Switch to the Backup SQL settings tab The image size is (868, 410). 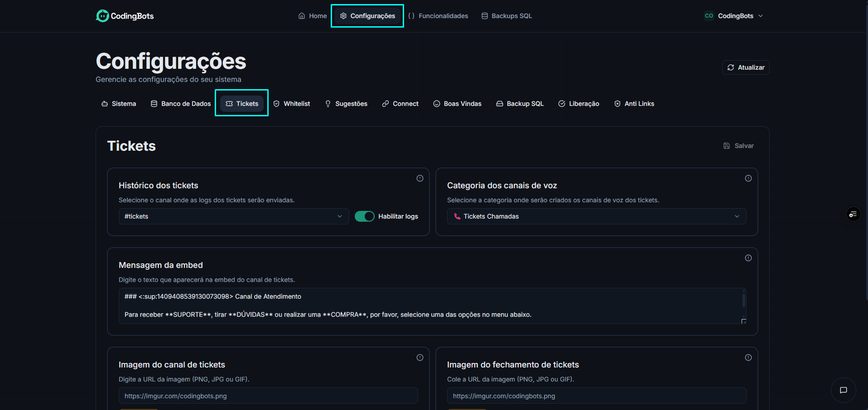520,104
